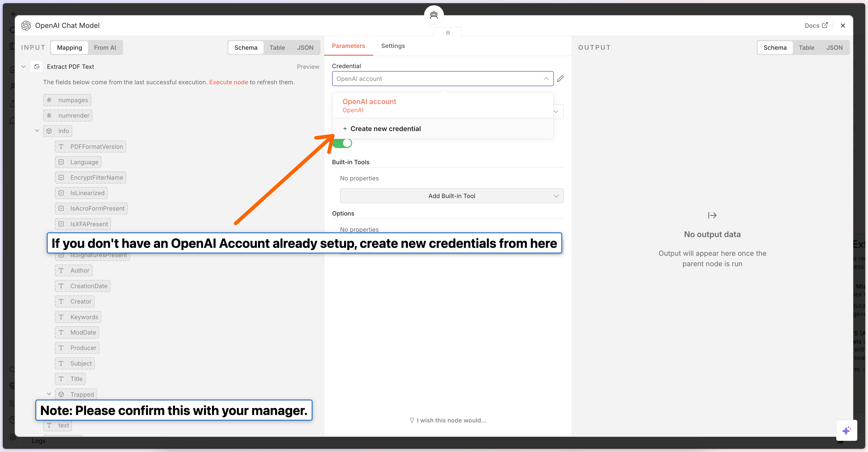Click the Language field chip
This screenshot has width=868, height=452.
(78, 162)
